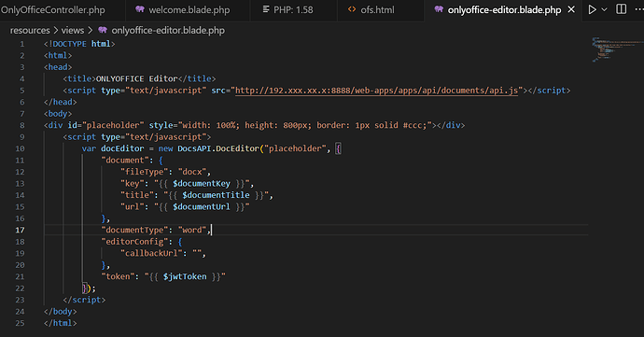This screenshot has height=337, width=644.
Task: Open the PHP: 1.58 tab
Action: [x=293, y=10]
